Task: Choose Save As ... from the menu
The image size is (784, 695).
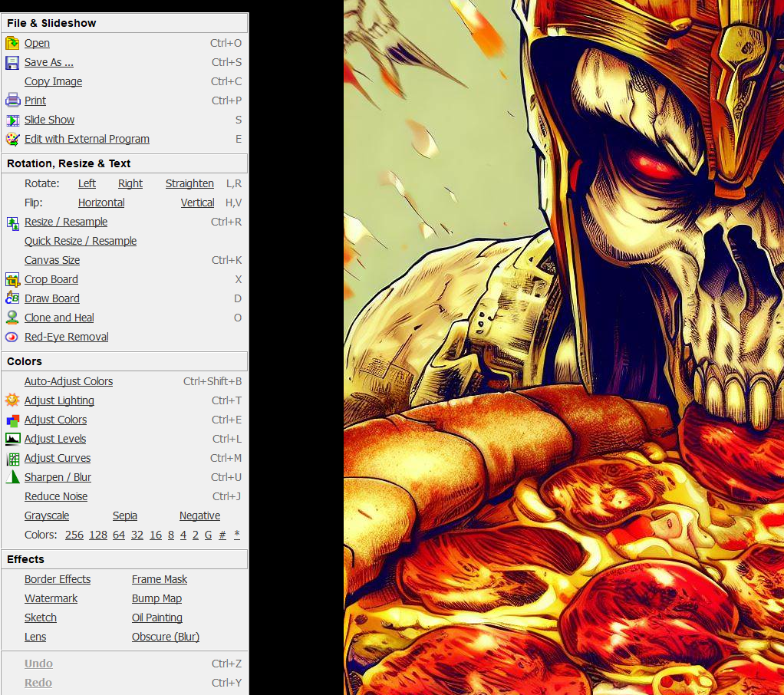Action: point(49,62)
